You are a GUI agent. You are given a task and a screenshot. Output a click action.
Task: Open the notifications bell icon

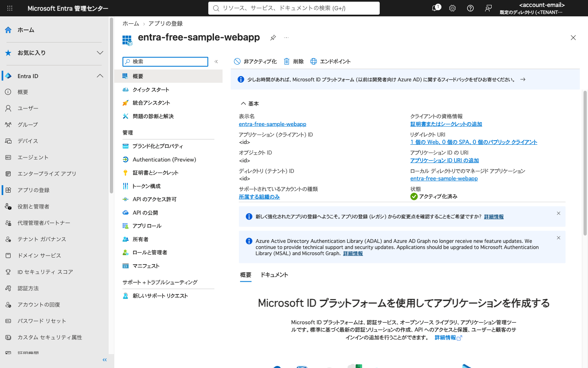pyautogui.click(x=435, y=8)
